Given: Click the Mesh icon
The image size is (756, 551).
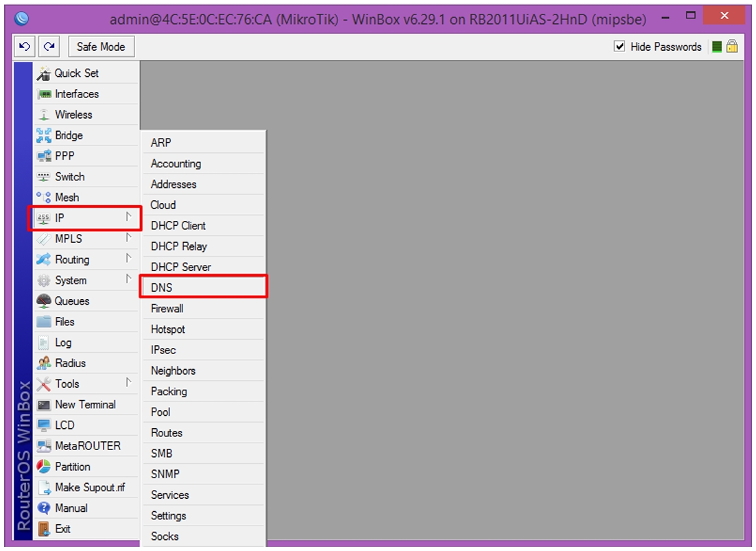Looking at the screenshot, I should tap(44, 198).
